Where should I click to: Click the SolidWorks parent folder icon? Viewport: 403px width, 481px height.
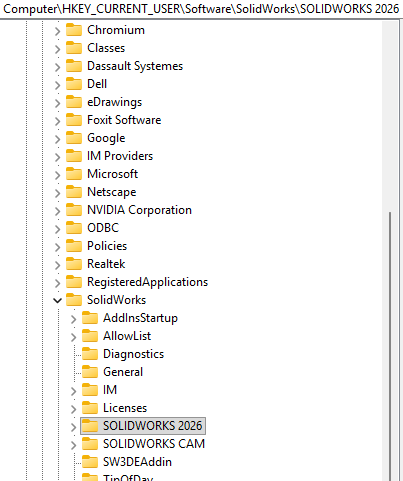tap(74, 300)
